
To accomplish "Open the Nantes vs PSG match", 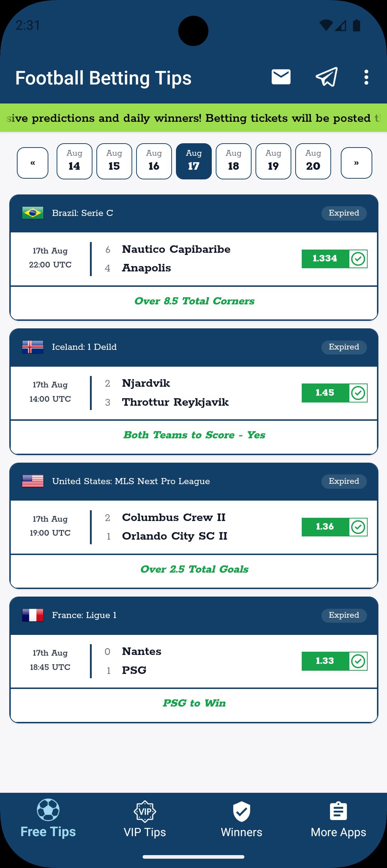I will tap(193, 661).
